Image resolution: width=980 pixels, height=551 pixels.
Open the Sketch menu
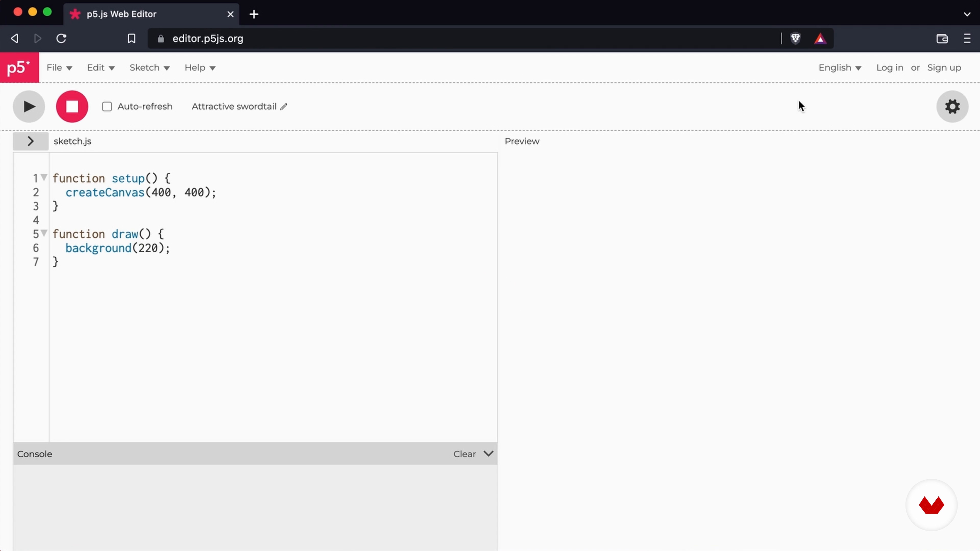(x=150, y=68)
